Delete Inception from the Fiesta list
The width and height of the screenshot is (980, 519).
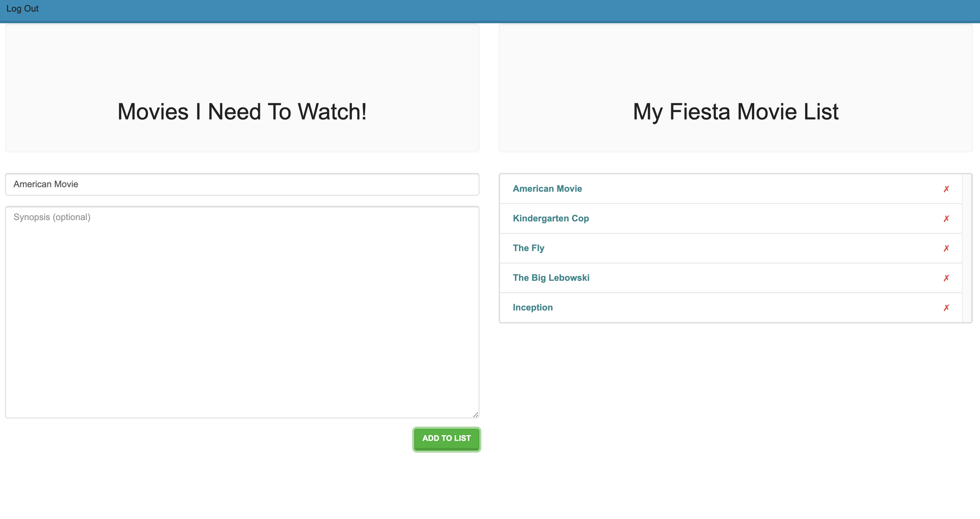946,307
